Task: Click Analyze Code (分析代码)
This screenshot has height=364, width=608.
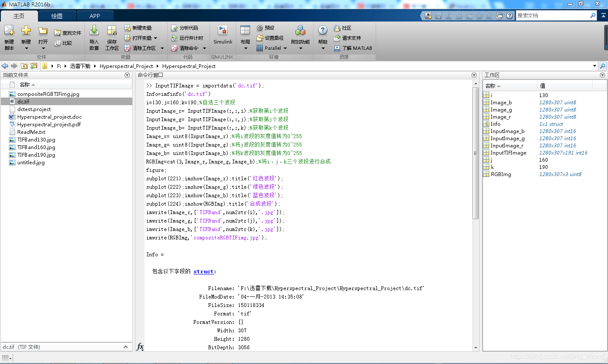Action: [185, 28]
